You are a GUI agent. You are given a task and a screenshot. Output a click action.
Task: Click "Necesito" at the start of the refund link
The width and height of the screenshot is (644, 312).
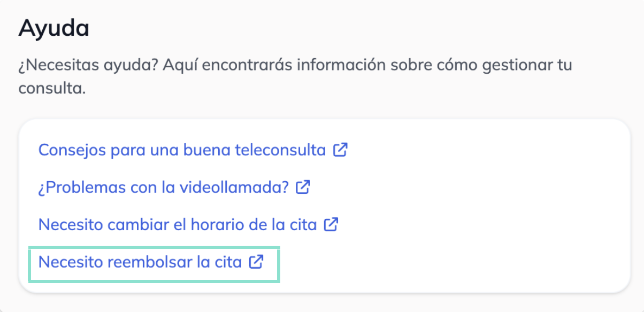click(x=71, y=262)
